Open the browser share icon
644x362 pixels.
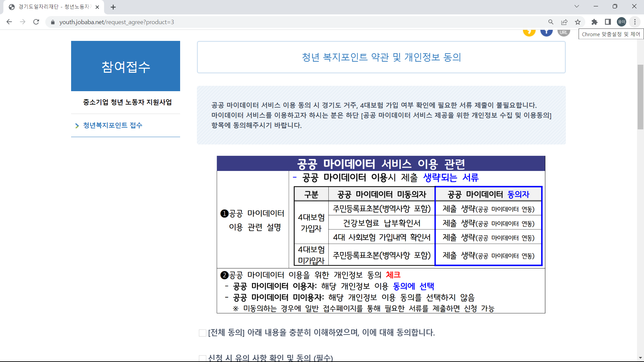point(564,22)
